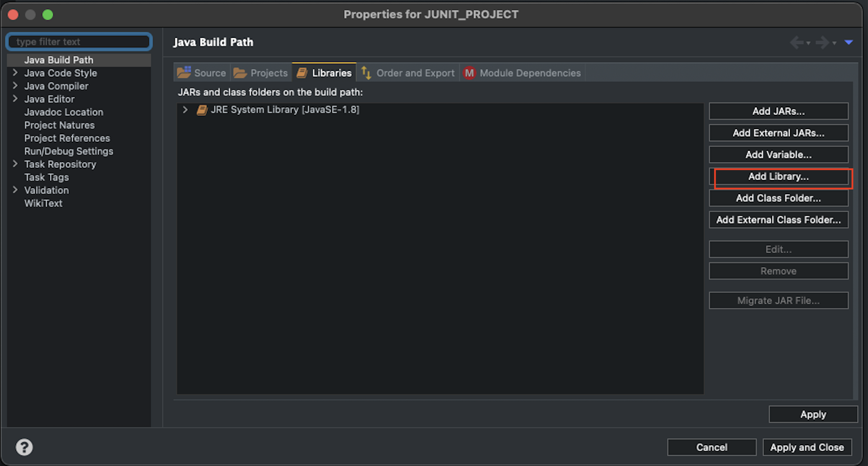Open the Add Library dialog

[x=779, y=176]
